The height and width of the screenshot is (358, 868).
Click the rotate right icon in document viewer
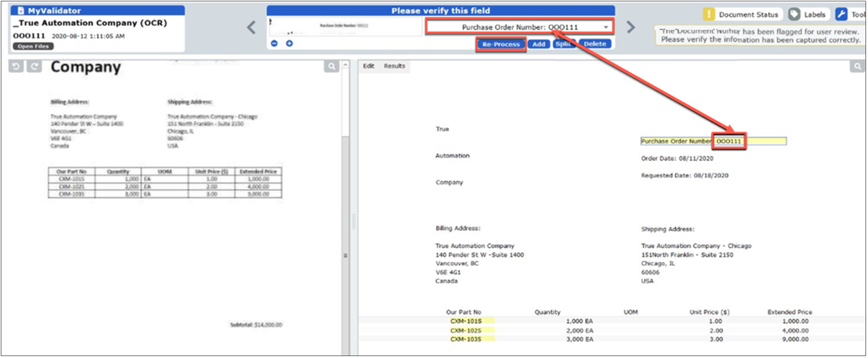click(x=34, y=66)
